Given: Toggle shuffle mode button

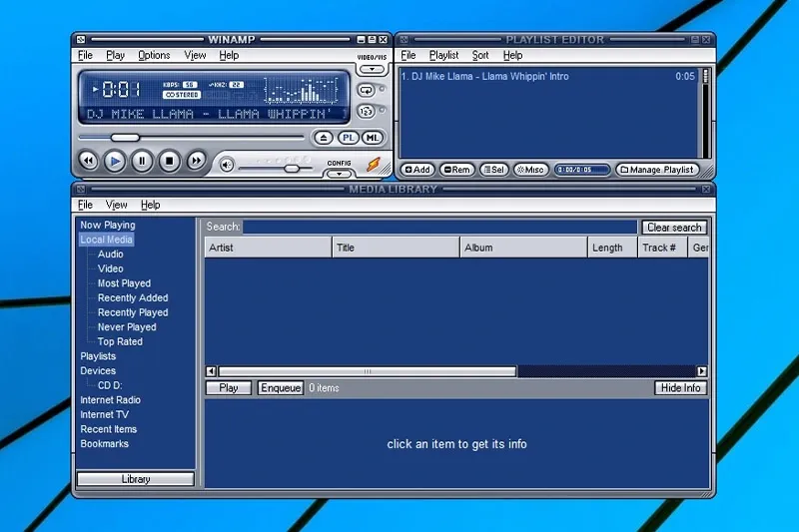Looking at the screenshot, I should [366, 111].
